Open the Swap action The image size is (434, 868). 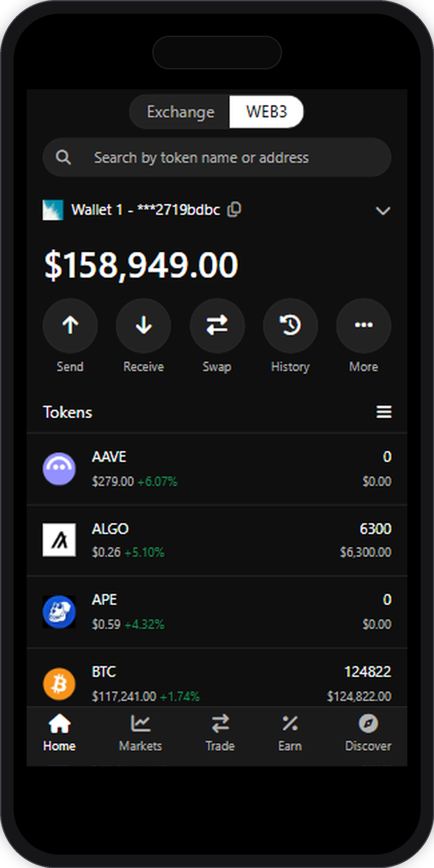tap(217, 325)
